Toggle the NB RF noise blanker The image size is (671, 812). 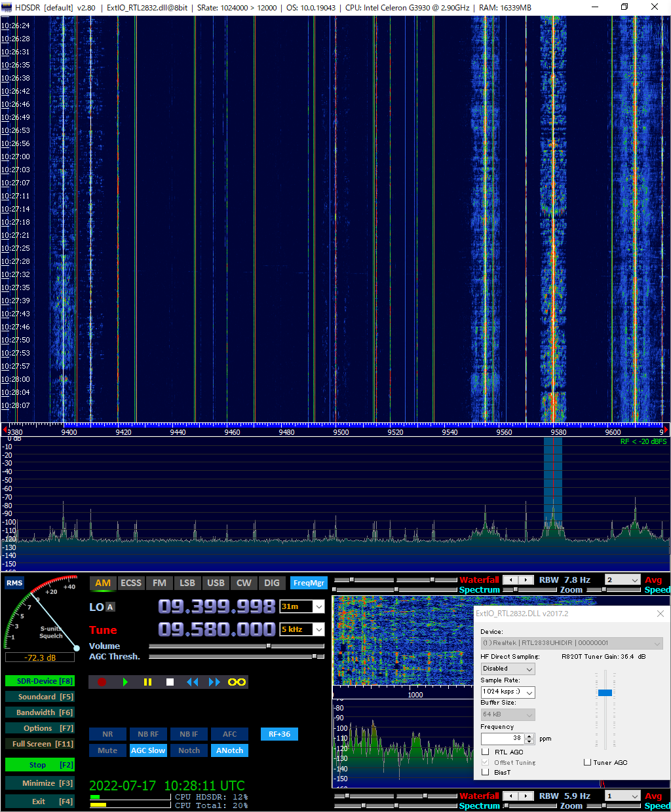[148, 734]
